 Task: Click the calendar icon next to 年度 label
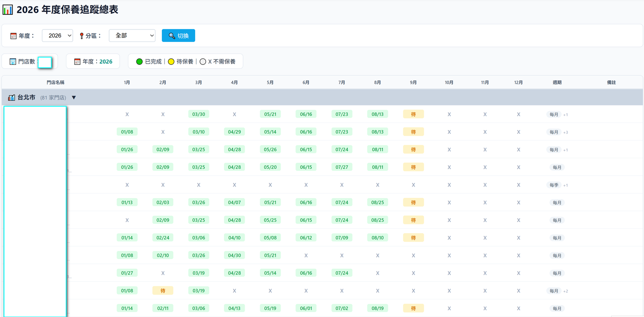pos(13,36)
